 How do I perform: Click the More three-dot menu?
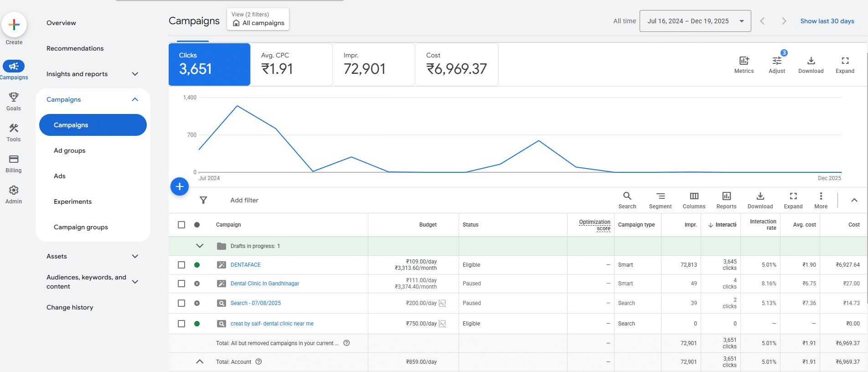[x=821, y=196]
